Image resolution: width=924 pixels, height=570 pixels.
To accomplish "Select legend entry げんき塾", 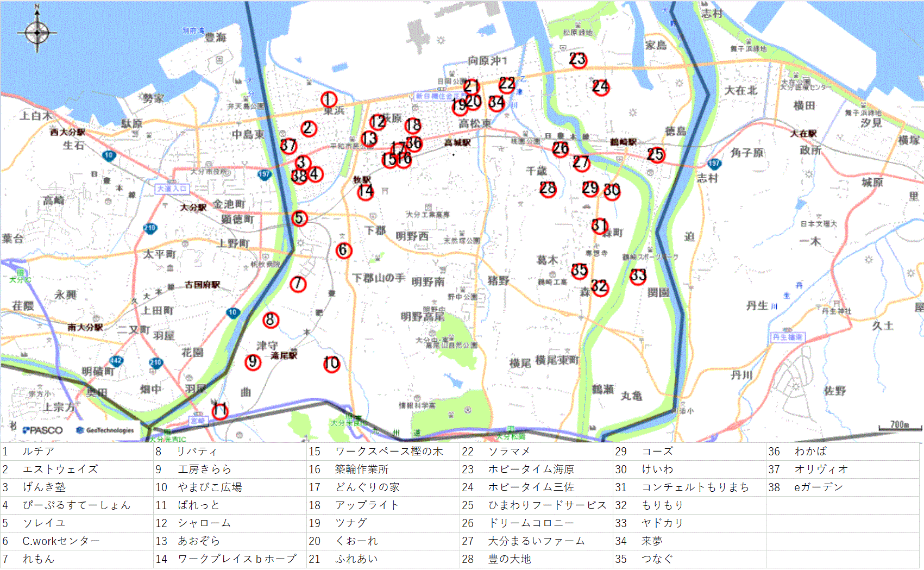I will (x=44, y=487).
